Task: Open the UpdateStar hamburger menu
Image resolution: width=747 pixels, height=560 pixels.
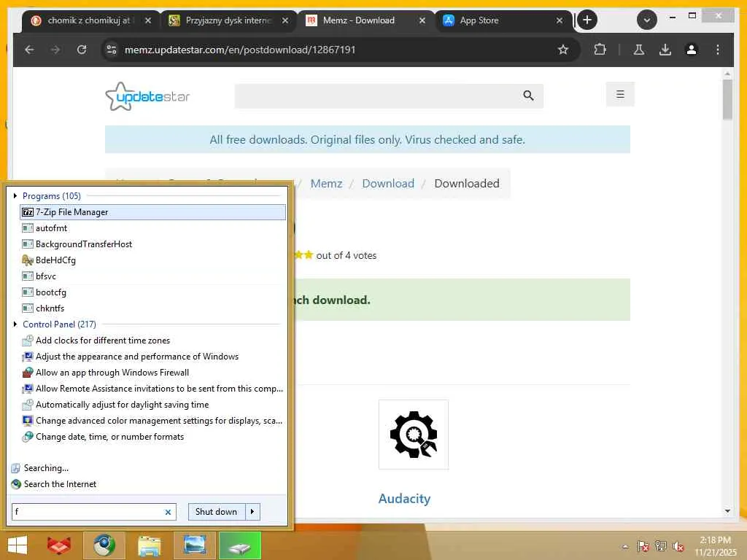Action: (620, 94)
